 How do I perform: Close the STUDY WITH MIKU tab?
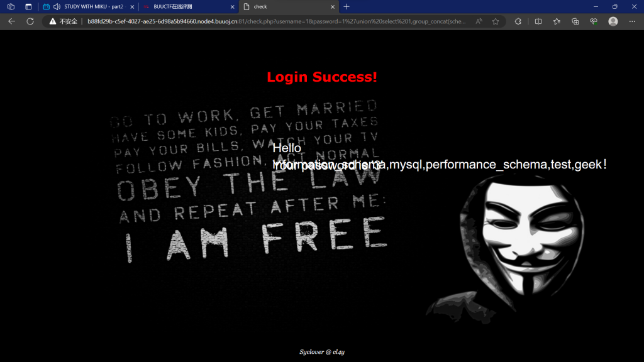[132, 6]
